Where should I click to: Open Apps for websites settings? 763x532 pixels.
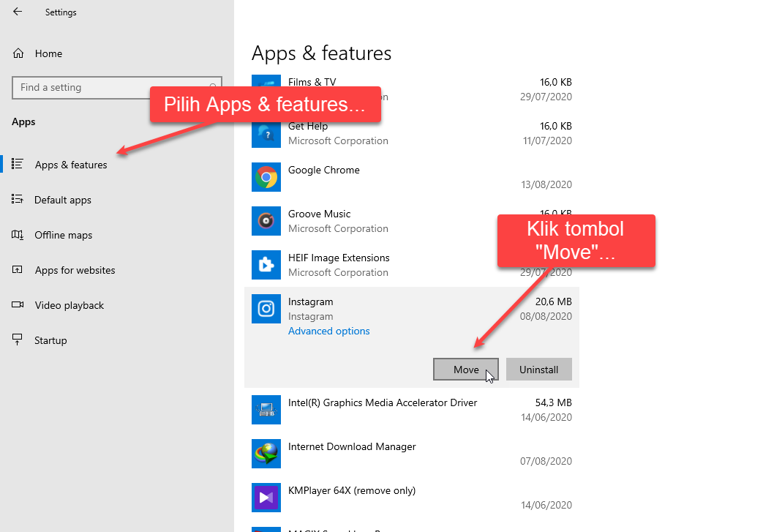point(75,269)
